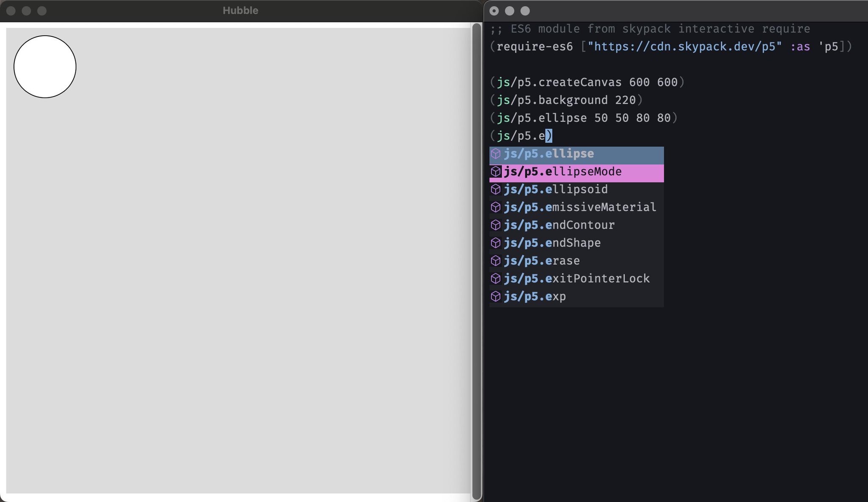This screenshot has height=502, width=868.
Task: Select js/p5.exp from the completion popup
Action: pyautogui.click(x=535, y=296)
